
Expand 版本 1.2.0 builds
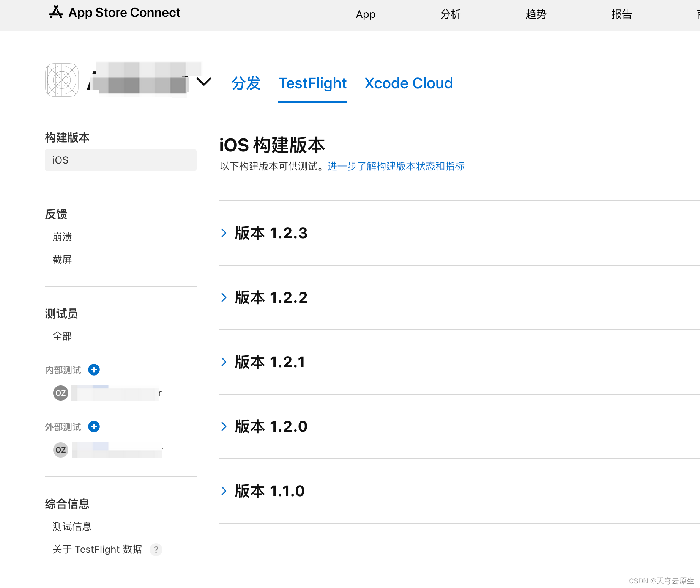pos(224,426)
